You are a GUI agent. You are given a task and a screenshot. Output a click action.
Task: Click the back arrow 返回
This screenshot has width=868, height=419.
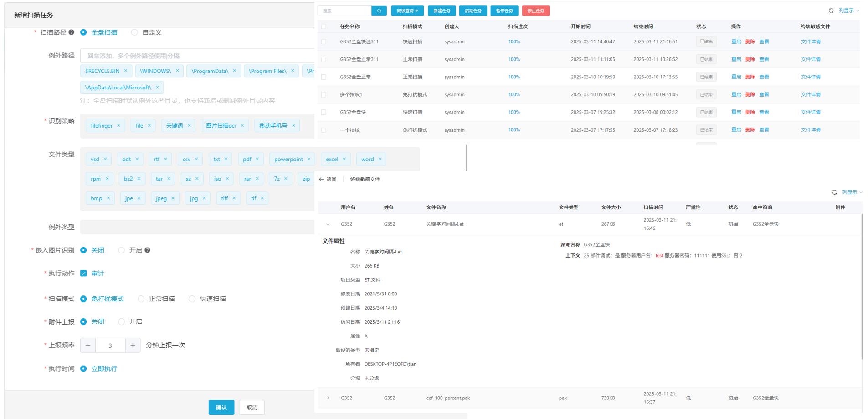(328, 180)
